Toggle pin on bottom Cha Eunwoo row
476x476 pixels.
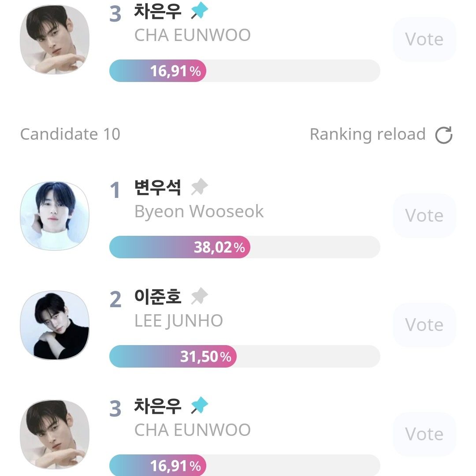[x=200, y=406]
